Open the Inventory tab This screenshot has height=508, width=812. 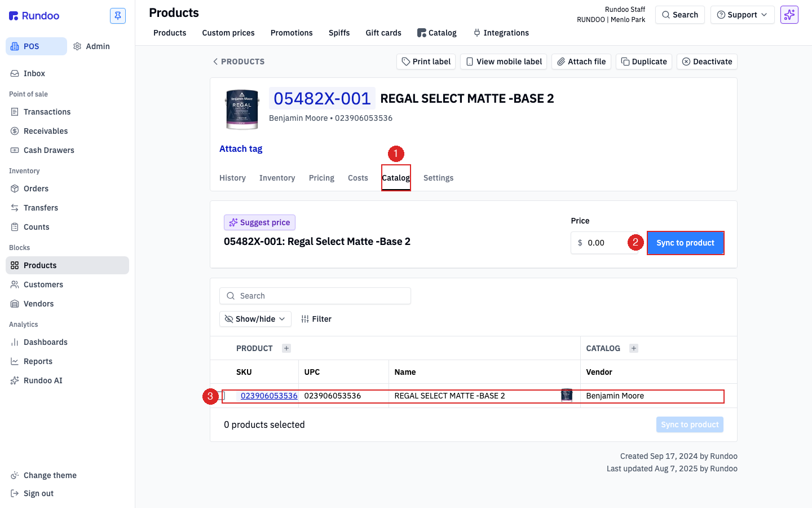pos(277,178)
